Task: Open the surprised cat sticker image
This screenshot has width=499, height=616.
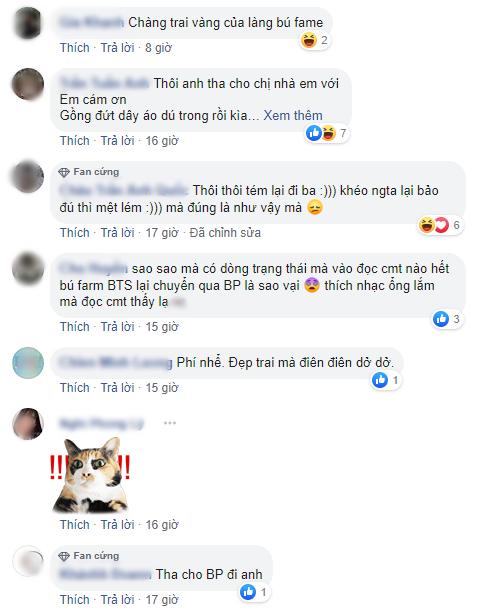Action: coord(90,475)
